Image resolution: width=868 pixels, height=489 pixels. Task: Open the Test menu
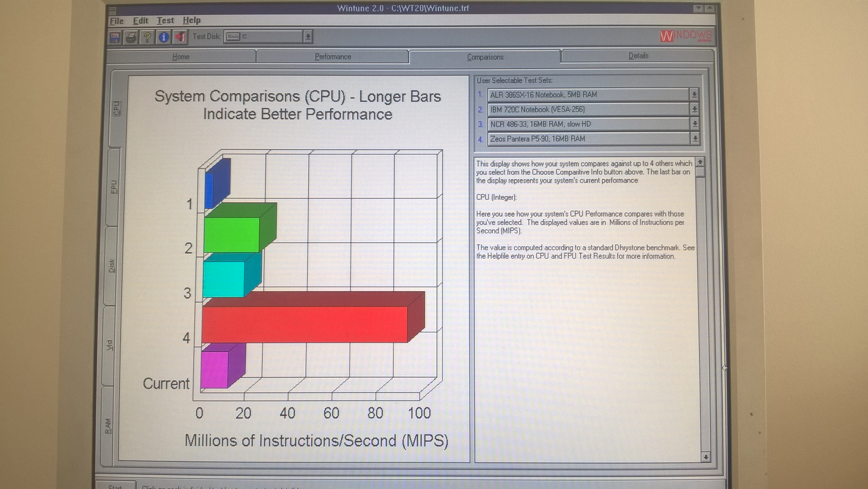[x=165, y=20]
